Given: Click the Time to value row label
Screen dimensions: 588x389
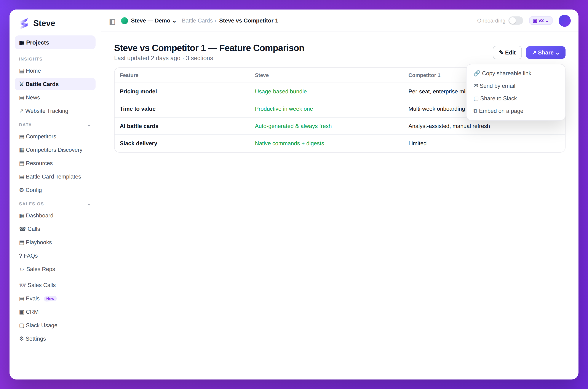Looking at the screenshot, I should [138, 109].
